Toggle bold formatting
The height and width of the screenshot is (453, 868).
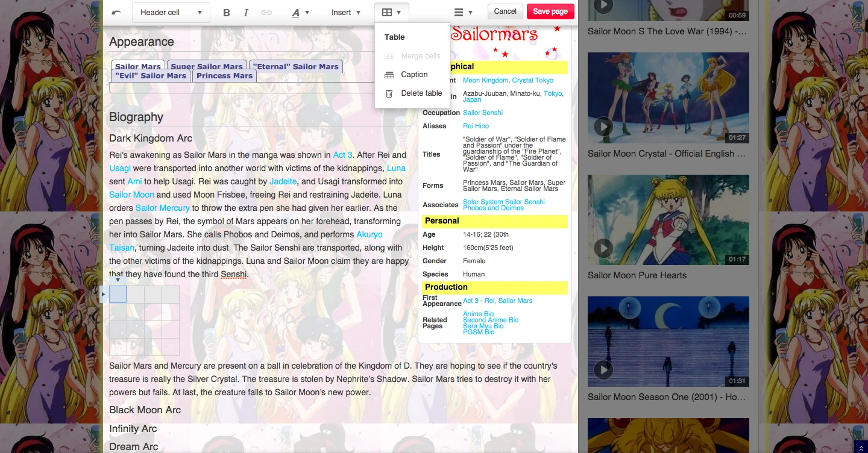pyautogui.click(x=227, y=13)
